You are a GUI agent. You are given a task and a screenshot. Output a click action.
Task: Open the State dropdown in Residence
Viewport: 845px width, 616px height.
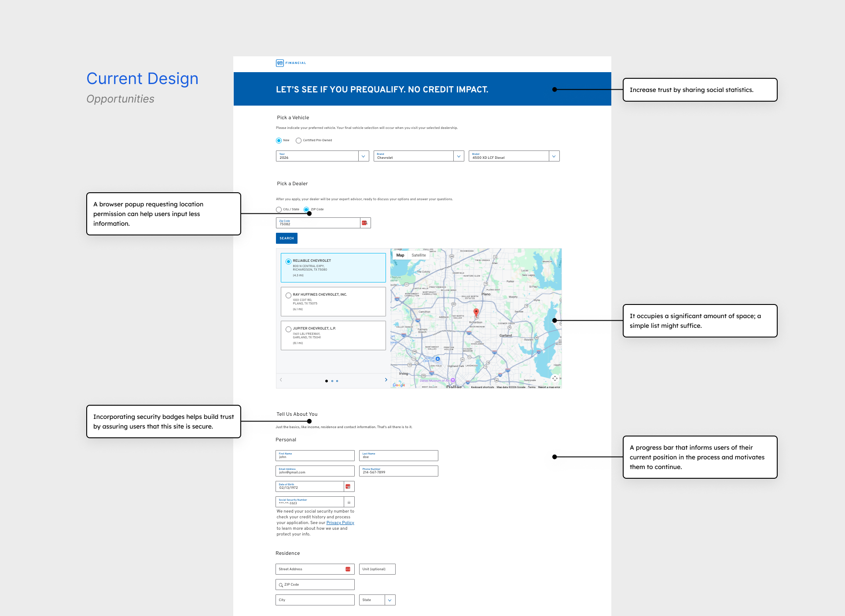point(389,600)
